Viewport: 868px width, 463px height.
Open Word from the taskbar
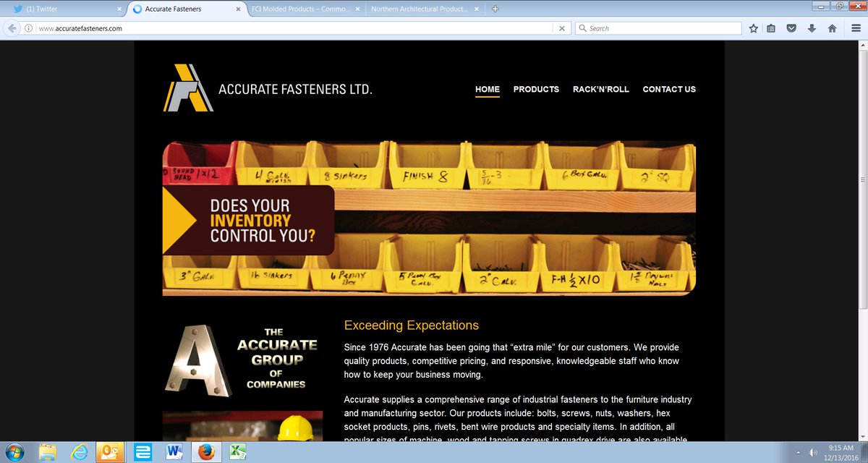[174, 452]
